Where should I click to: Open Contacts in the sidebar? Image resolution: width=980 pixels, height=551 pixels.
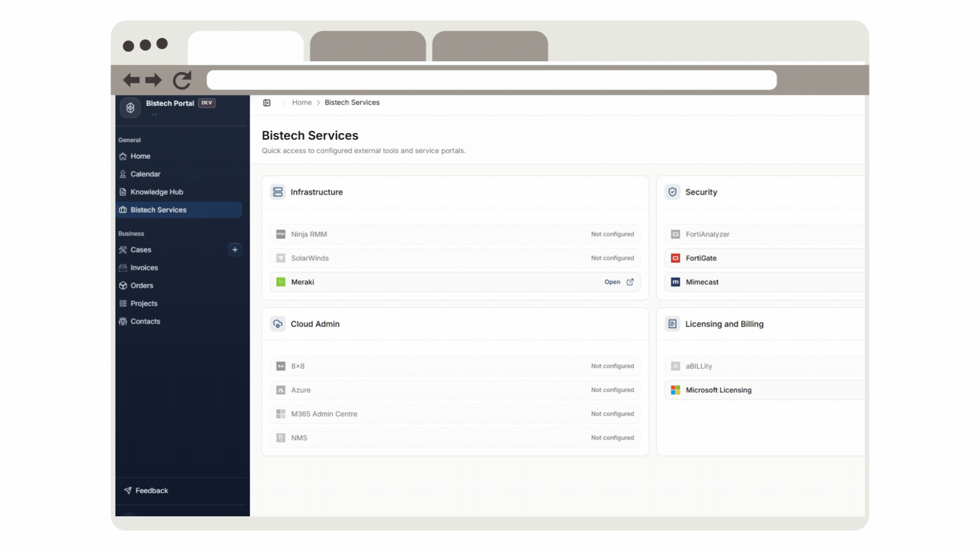pos(179,321)
